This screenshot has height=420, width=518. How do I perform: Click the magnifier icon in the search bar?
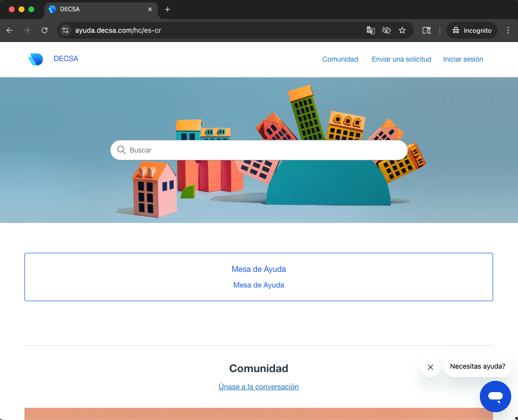coord(121,150)
